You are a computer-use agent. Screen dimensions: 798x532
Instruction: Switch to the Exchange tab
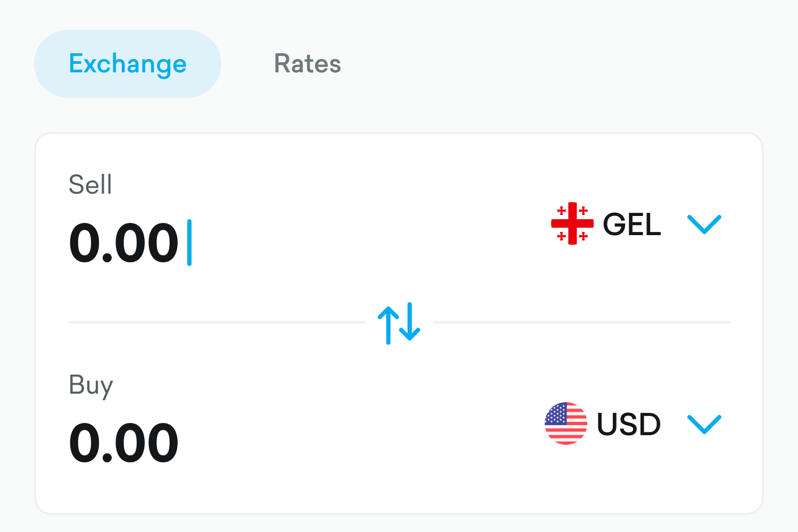click(x=128, y=64)
